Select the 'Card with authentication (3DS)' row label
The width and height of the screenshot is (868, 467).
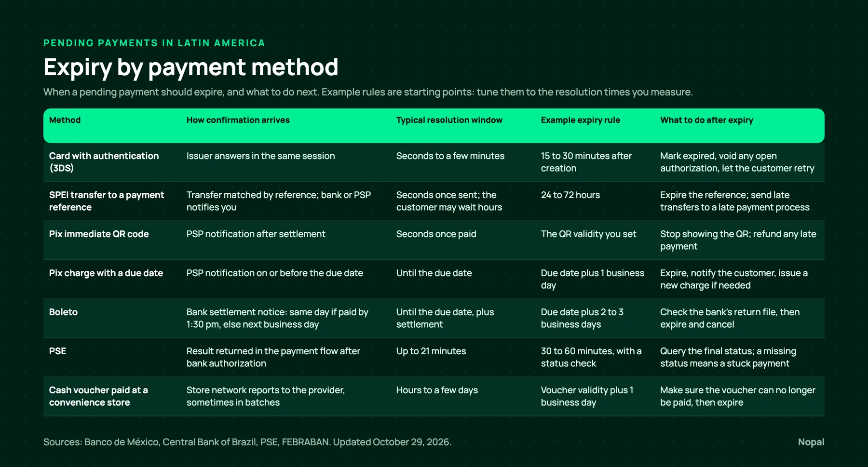click(104, 162)
